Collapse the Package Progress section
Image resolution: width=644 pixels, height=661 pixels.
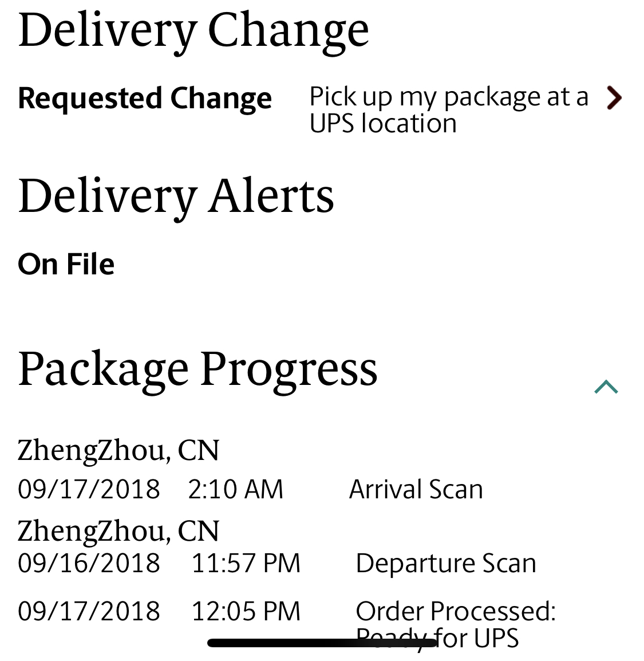(x=606, y=387)
